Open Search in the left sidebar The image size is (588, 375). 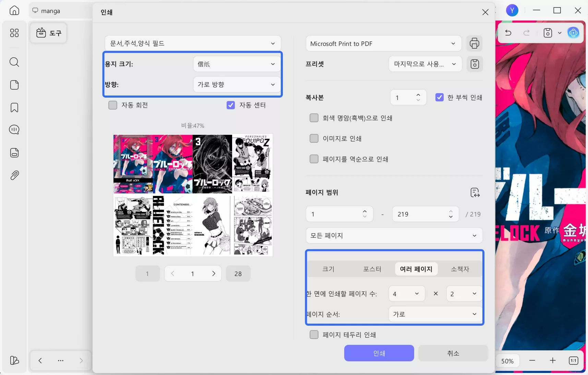coord(14,62)
